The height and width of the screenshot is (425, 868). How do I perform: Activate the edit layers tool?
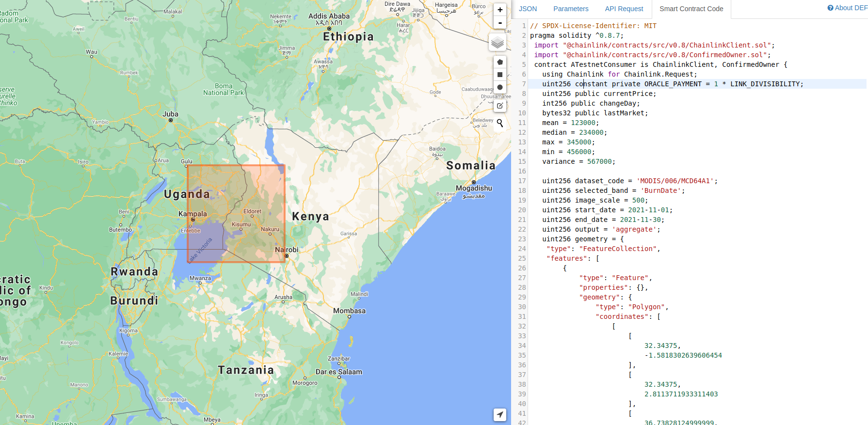pyautogui.click(x=500, y=106)
